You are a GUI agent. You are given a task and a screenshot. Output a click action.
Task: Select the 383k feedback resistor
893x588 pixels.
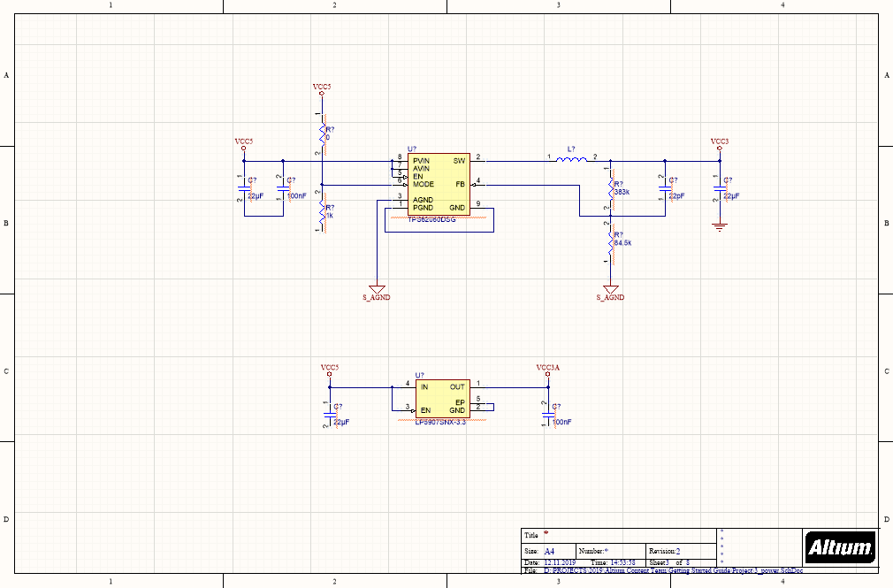pyautogui.click(x=610, y=186)
